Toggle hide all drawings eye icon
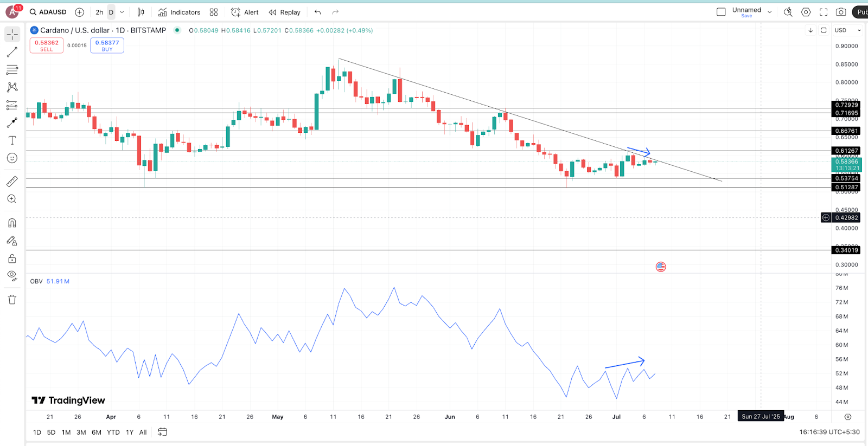This screenshot has width=868, height=446. coord(12,276)
